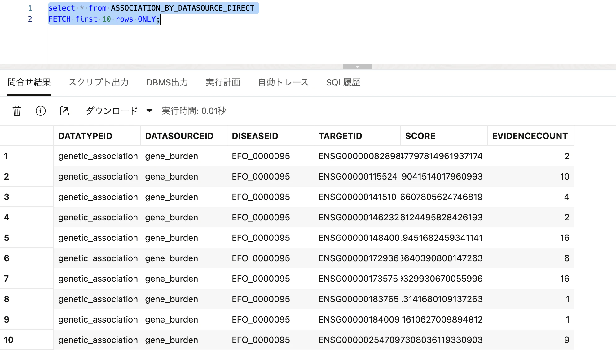Image resolution: width=616 pixels, height=364 pixels.
Task: Select row number 1 header
Action: [27, 156]
